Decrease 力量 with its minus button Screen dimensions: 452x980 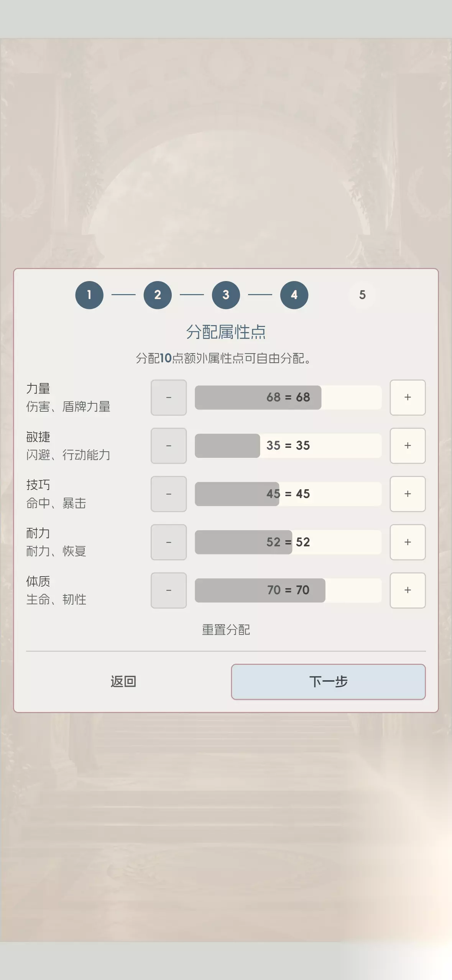point(169,397)
